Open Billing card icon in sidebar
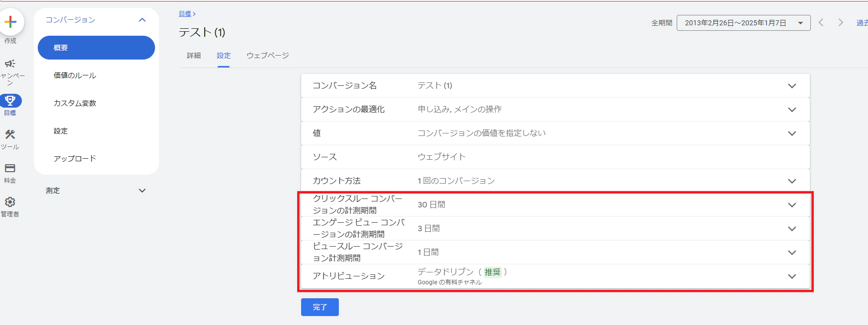Image resolution: width=868 pixels, height=325 pixels. tap(10, 168)
